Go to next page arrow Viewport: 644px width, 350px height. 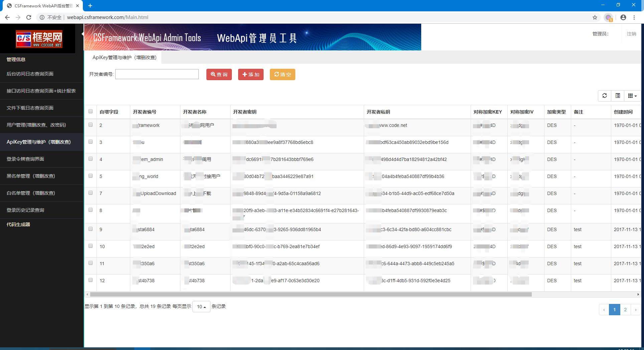(635, 310)
